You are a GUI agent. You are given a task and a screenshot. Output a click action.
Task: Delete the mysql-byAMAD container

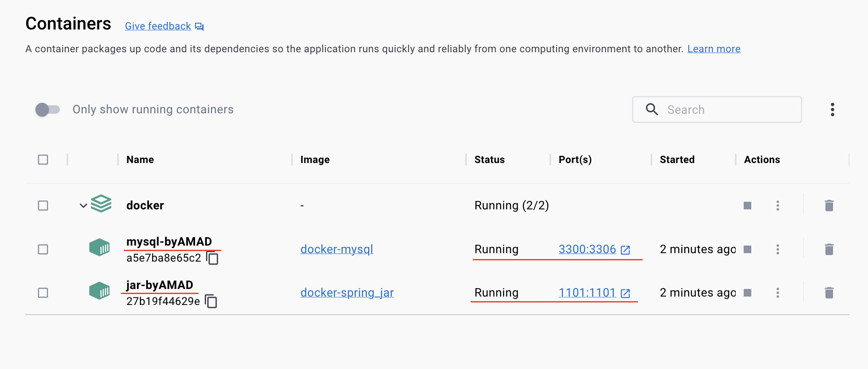[x=829, y=249]
